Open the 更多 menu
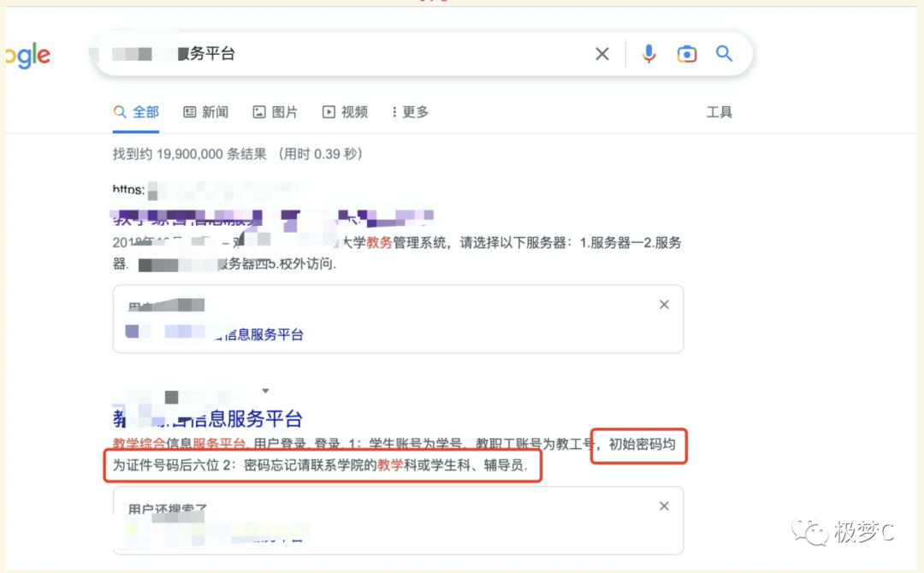924x573 pixels. click(410, 112)
